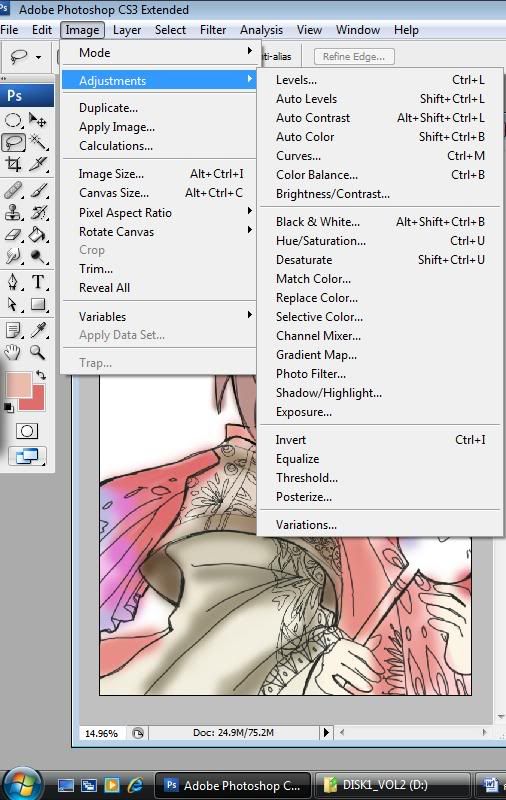Image resolution: width=506 pixels, height=800 pixels.
Task: Select the Elliptical Marquee tool
Action: coord(13,120)
